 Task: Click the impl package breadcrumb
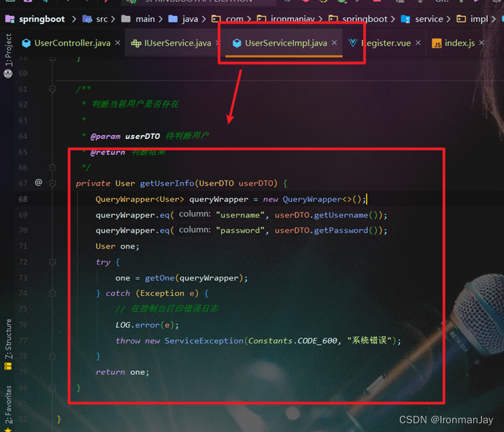(x=479, y=19)
